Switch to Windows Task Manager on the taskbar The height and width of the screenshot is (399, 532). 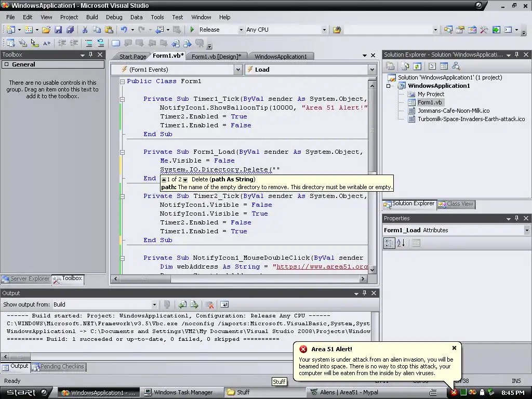point(179,393)
